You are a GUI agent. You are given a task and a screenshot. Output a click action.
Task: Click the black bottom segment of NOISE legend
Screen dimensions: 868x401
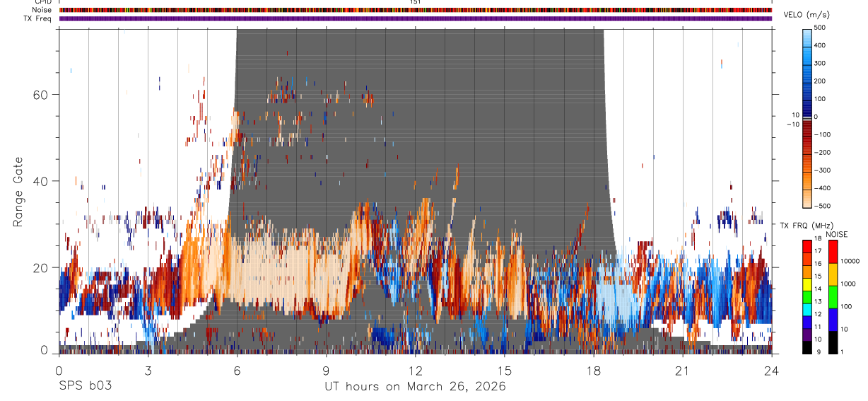[x=833, y=342]
